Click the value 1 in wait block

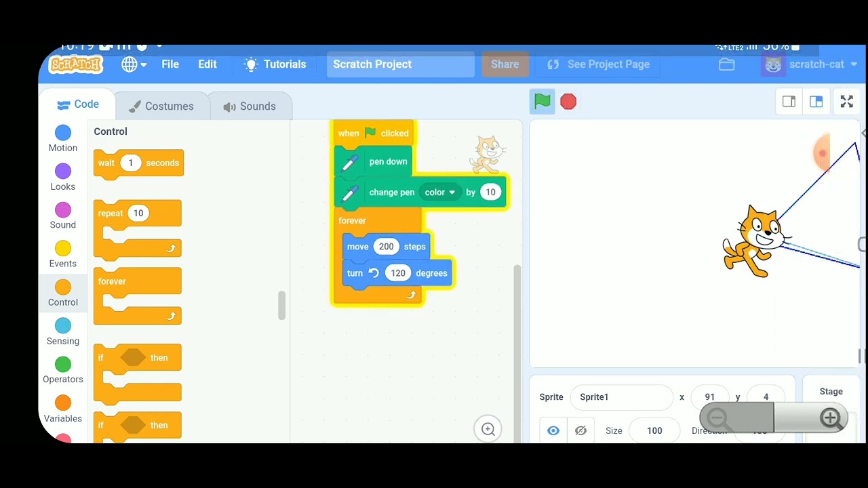(x=130, y=163)
